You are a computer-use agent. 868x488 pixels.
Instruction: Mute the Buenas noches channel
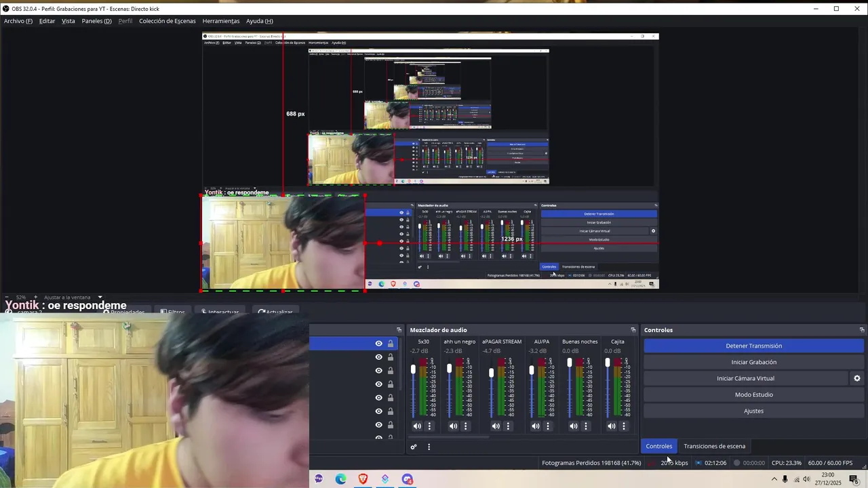[574, 426]
